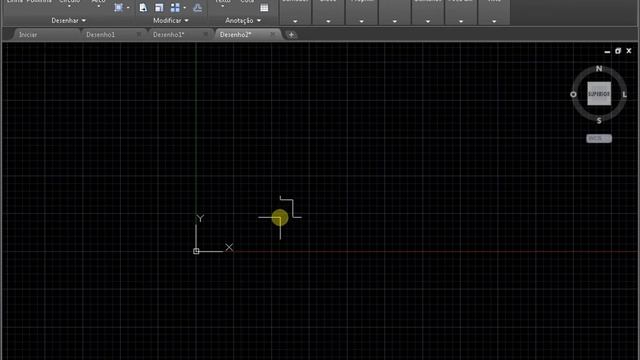The image size is (640, 360).
Task: Select the Hatch tool in Desenhar panel
Action: [x=119, y=8]
